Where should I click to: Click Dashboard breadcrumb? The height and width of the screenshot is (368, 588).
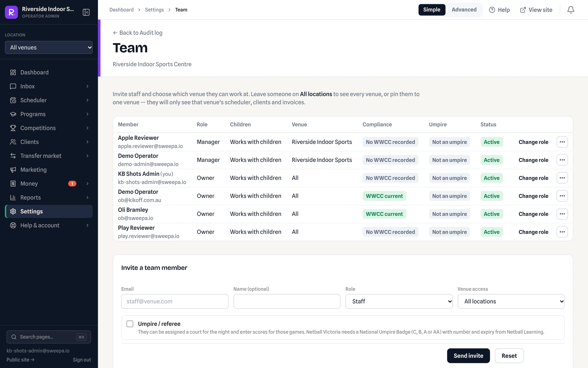pyautogui.click(x=121, y=10)
